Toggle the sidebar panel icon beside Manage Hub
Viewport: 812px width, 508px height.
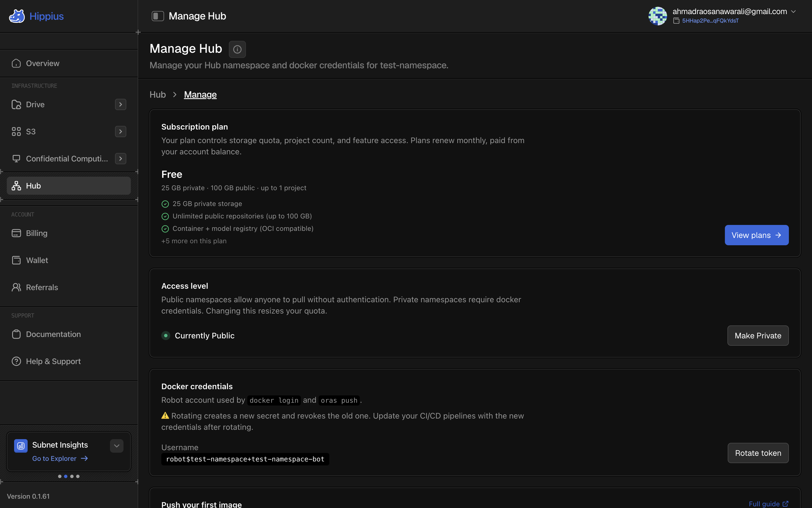158,16
